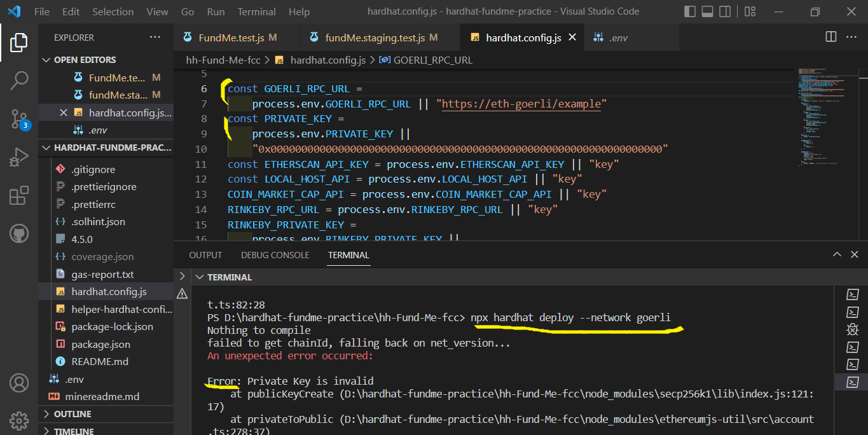The image size is (868, 435).
Task: Open the GitHub view in activity bar
Action: pos(18,233)
